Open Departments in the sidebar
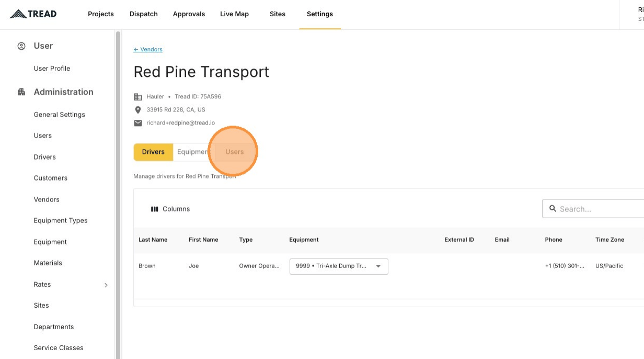 coord(54,327)
